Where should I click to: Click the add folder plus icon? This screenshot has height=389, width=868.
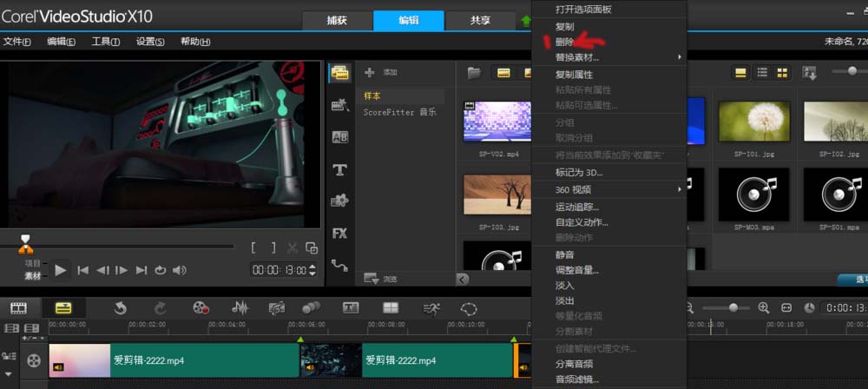click(370, 72)
